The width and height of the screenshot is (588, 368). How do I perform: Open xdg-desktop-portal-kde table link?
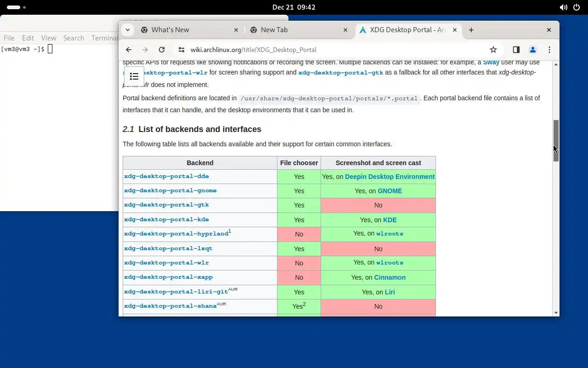[166, 219]
